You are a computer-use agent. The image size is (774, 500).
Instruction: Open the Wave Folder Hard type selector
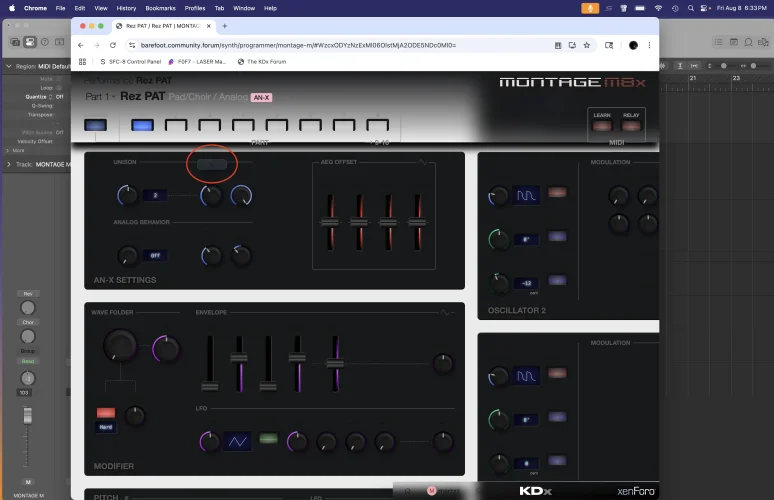point(106,427)
